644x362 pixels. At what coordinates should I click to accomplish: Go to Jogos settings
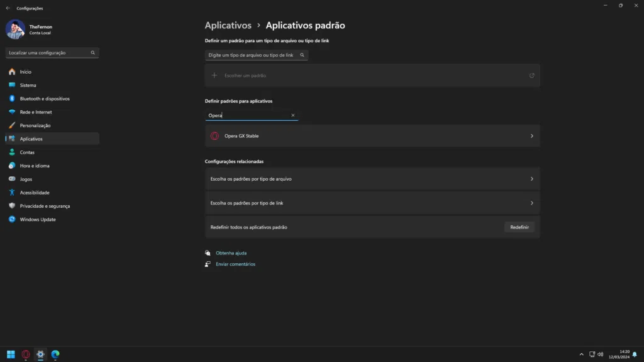tap(52, 179)
